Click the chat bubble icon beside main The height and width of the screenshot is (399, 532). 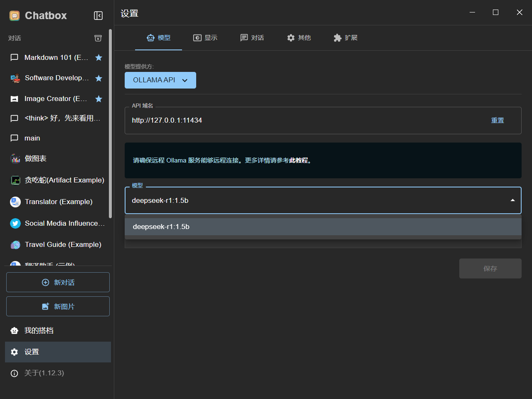click(15, 138)
